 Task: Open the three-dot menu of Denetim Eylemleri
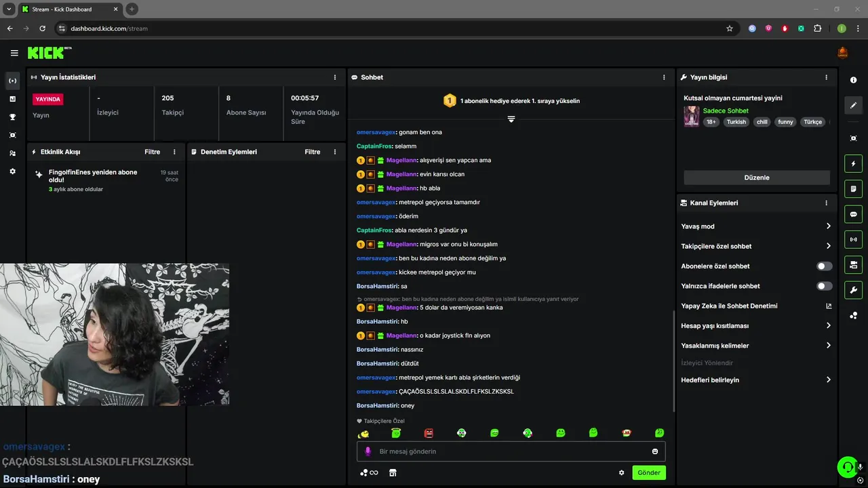334,152
